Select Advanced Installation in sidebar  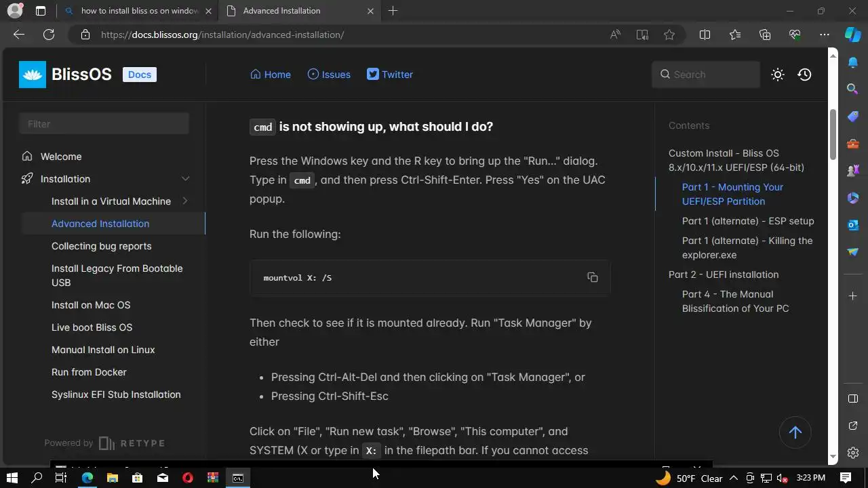tap(100, 224)
